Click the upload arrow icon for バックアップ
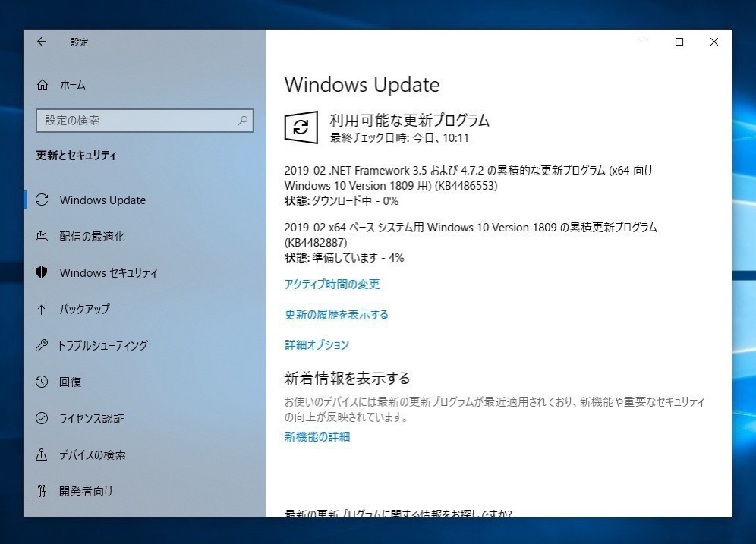Image resolution: width=756 pixels, height=544 pixels. click(x=42, y=309)
